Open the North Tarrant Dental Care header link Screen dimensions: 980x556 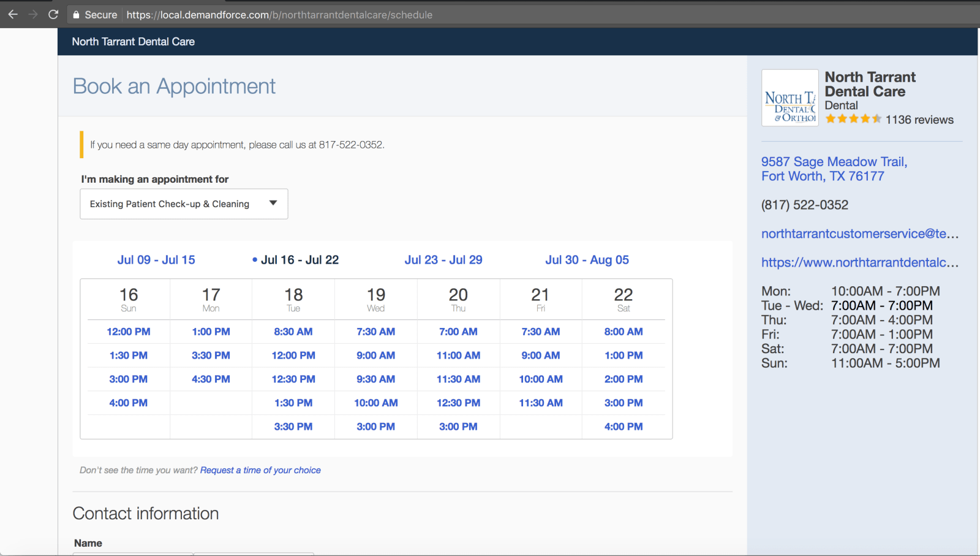(x=134, y=42)
